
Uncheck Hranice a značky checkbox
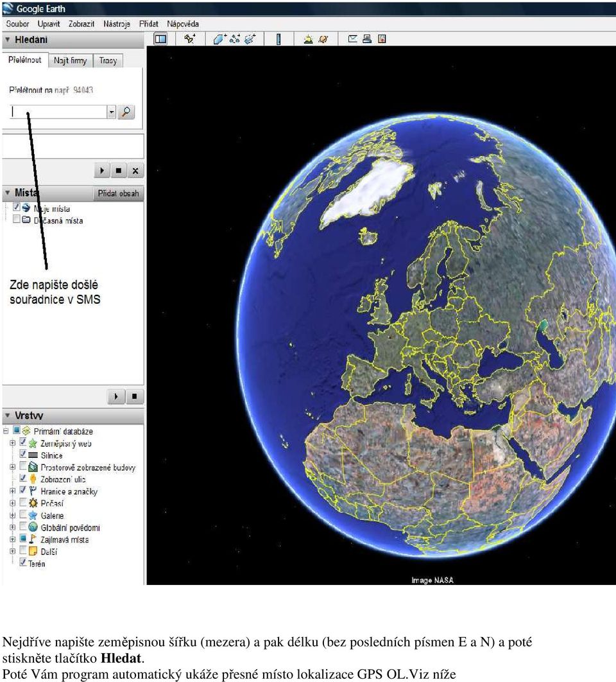pyautogui.click(x=23, y=490)
